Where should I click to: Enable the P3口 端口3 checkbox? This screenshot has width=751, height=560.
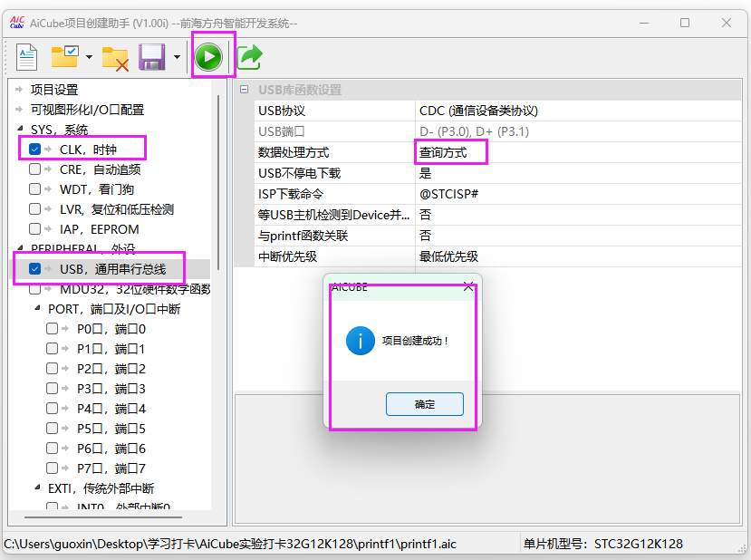pyautogui.click(x=52, y=388)
